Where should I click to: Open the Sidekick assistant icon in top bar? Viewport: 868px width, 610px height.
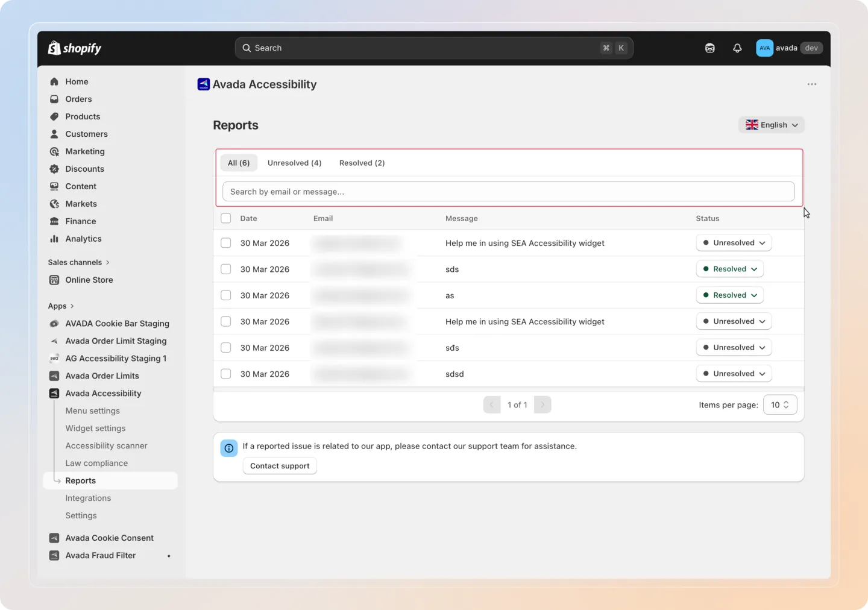[710, 48]
